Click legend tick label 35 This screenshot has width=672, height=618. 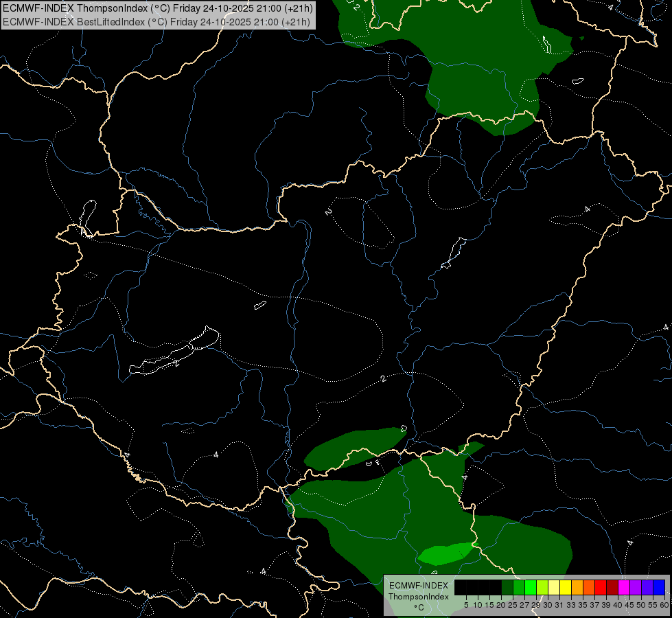pos(583,605)
